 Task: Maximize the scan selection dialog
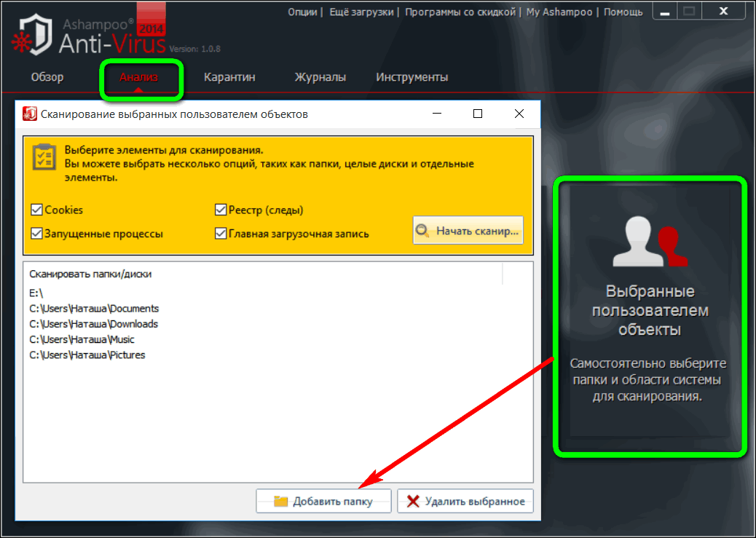pyautogui.click(x=478, y=114)
